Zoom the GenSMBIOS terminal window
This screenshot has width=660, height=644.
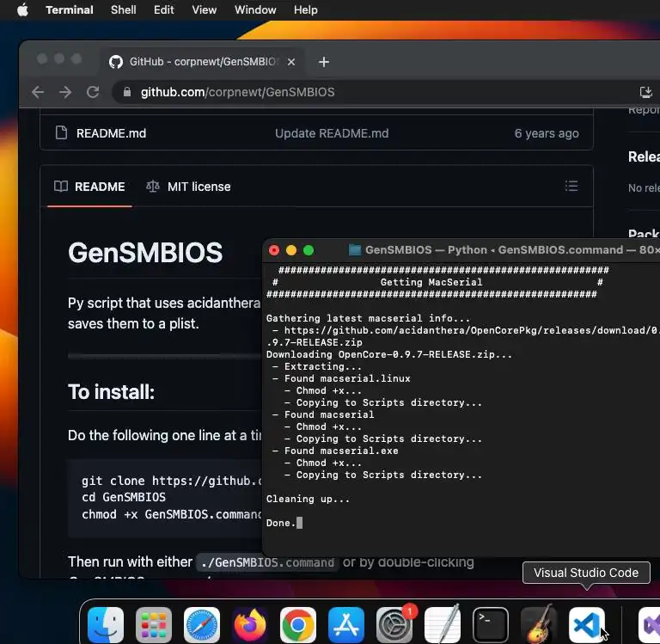pos(309,250)
